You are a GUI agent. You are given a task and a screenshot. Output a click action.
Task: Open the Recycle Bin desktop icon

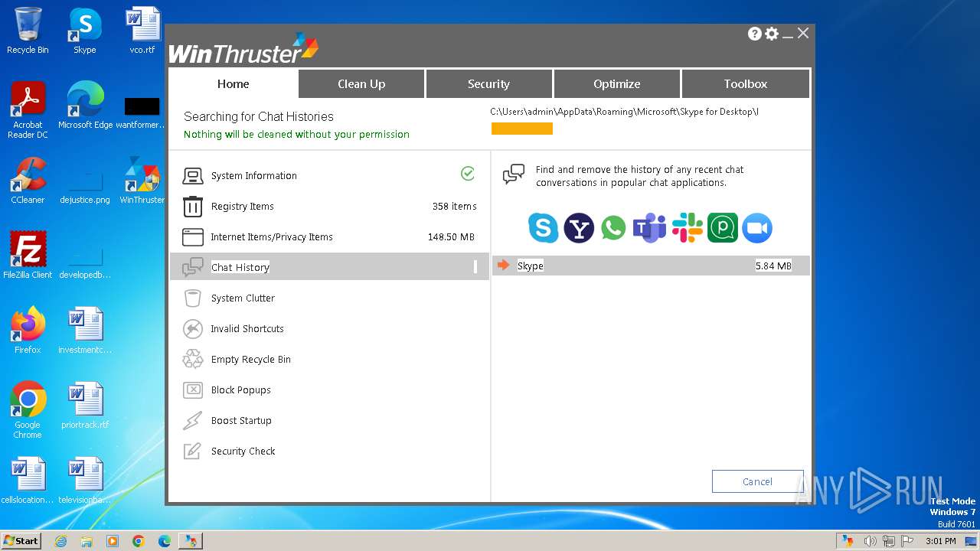tap(28, 31)
